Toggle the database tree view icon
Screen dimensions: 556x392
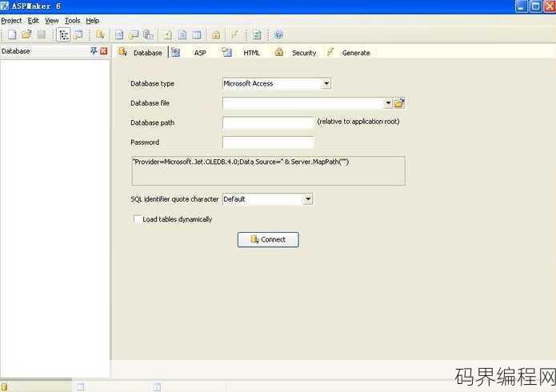(63, 34)
